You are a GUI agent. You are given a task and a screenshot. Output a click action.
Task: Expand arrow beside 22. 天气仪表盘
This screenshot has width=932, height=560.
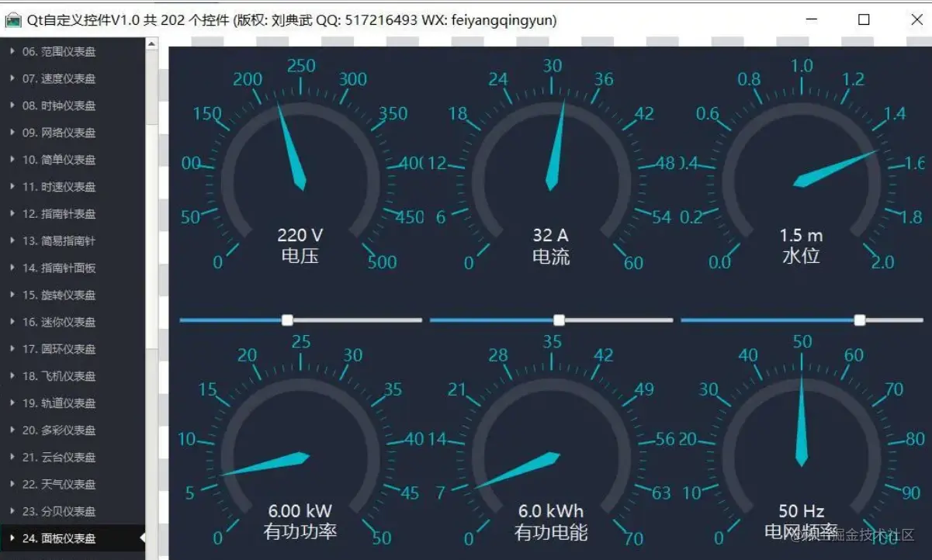(12, 485)
